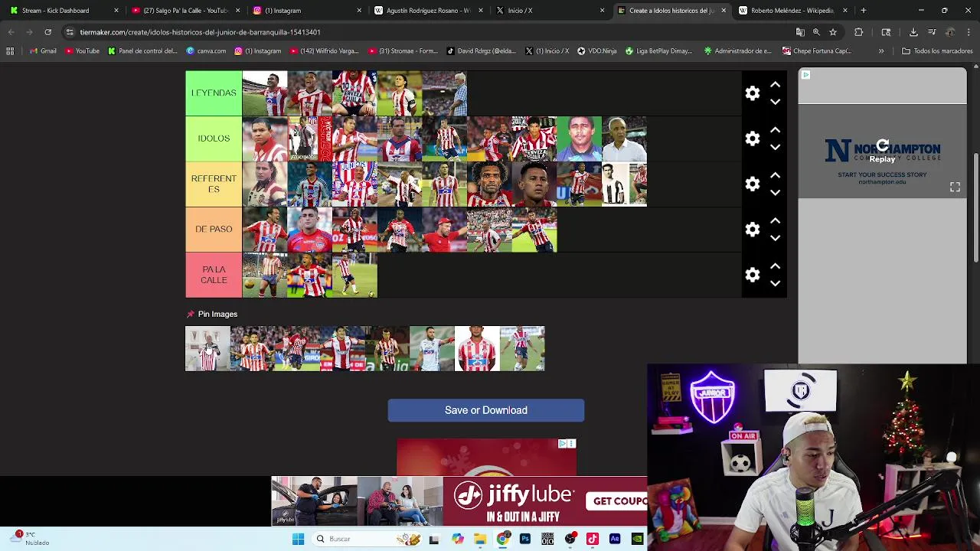Replay the Northampton ad video

pyautogui.click(x=882, y=151)
